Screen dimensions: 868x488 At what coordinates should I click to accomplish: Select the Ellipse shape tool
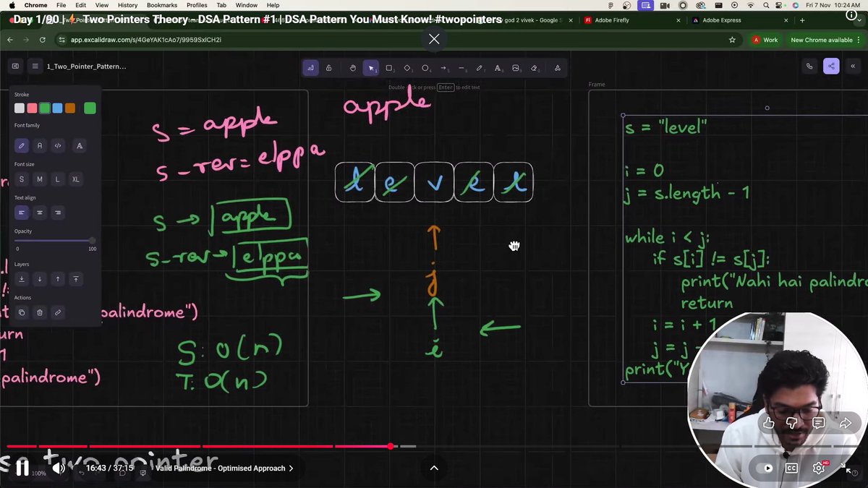pyautogui.click(x=425, y=68)
